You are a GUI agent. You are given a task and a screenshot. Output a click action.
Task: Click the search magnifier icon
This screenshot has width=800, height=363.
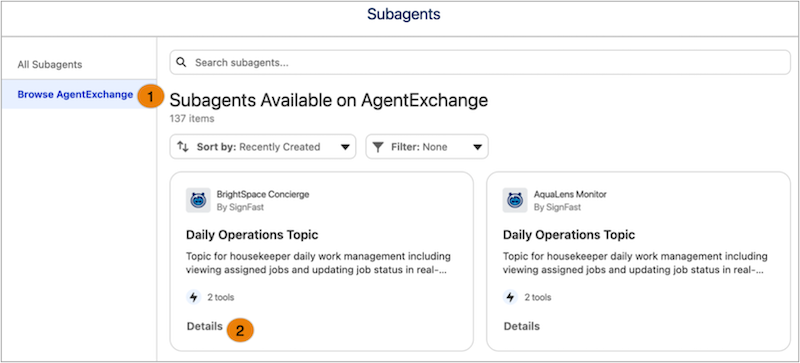coord(181,63)
